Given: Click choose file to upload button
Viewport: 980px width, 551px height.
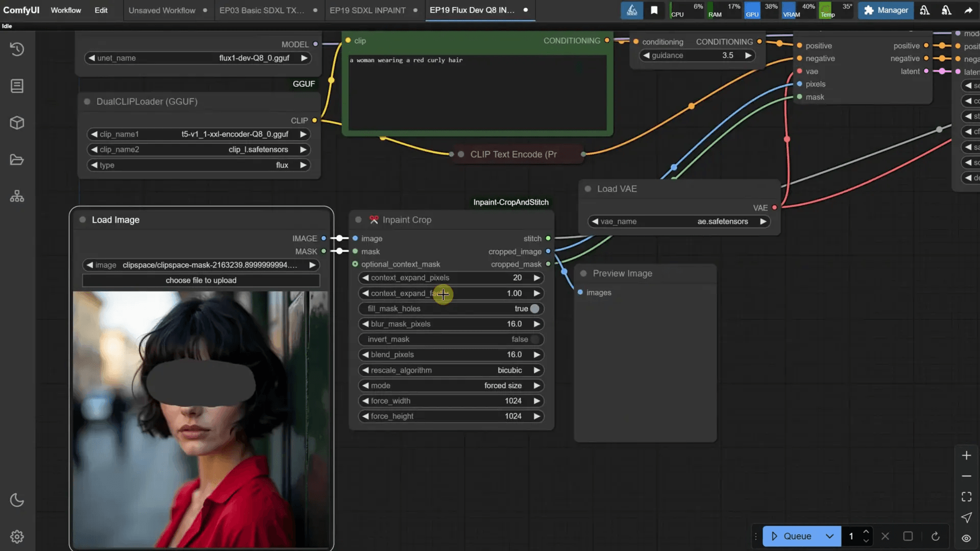Looking at the screenshot, I should pos(201,281).
